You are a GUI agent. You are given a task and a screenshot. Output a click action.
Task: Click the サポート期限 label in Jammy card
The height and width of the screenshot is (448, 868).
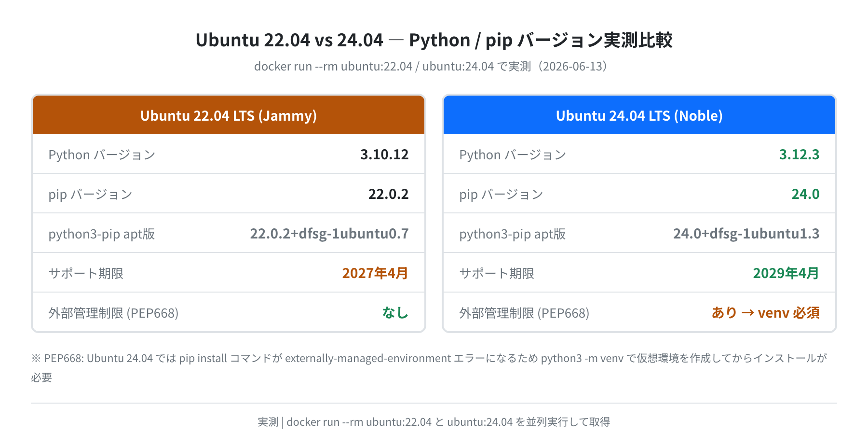click(86, 273)
